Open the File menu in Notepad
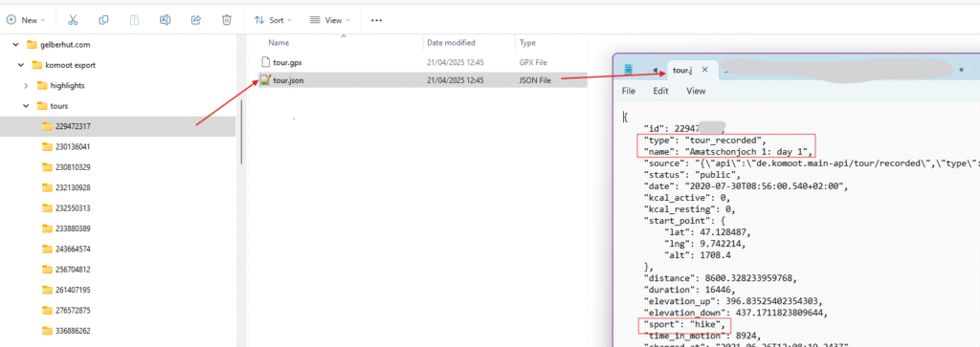Image resolution: width=980 pixels, height=347 pixels. 629,91
